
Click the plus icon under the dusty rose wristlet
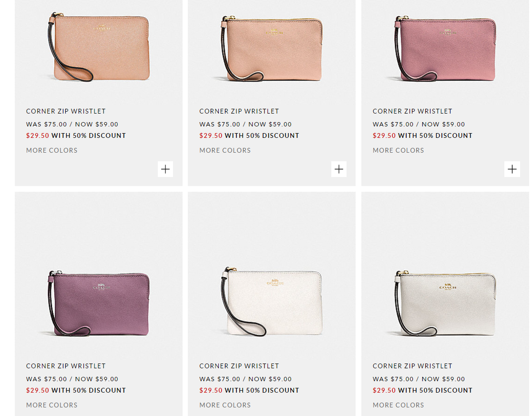(512, 169)
